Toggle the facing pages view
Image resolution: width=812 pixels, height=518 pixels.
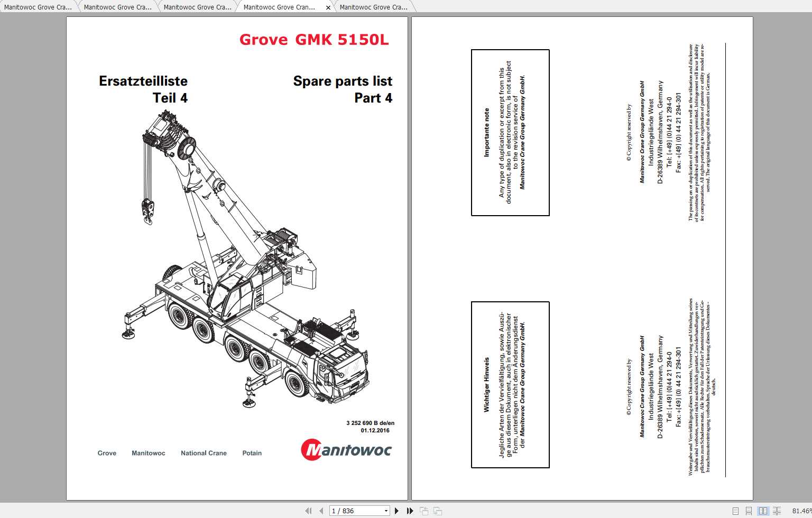763,511
